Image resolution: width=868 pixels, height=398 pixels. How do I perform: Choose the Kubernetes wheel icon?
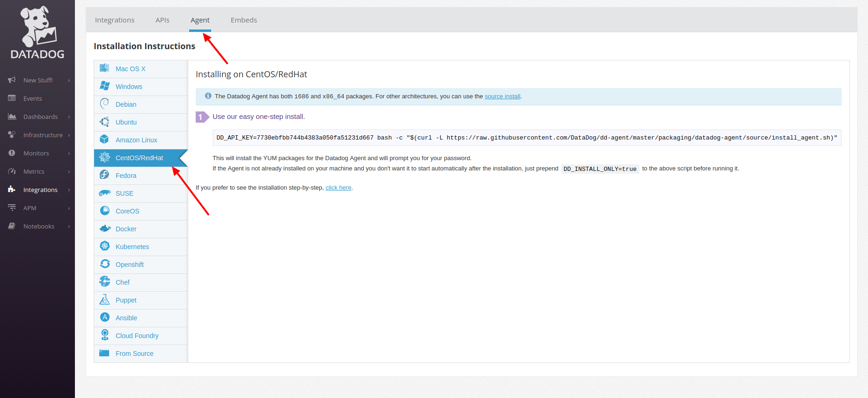click(x=104, y=246)
